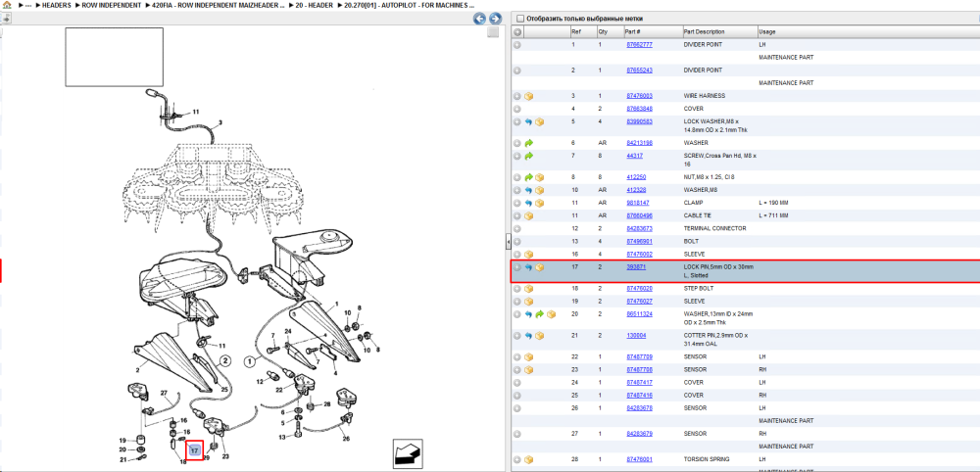Click the green arrow icon on the 84213198 WASHER row
Image resolution: width=980 pixels, height=472 pixels.
528,143
